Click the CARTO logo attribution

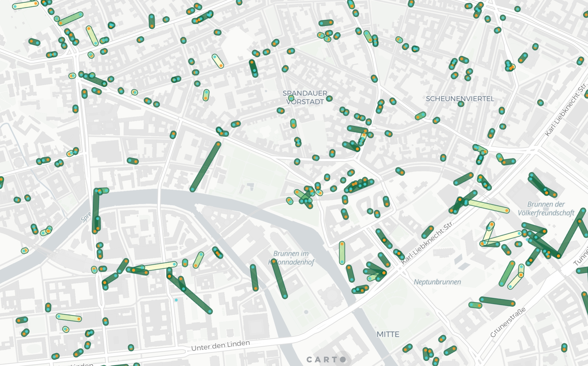326,360
